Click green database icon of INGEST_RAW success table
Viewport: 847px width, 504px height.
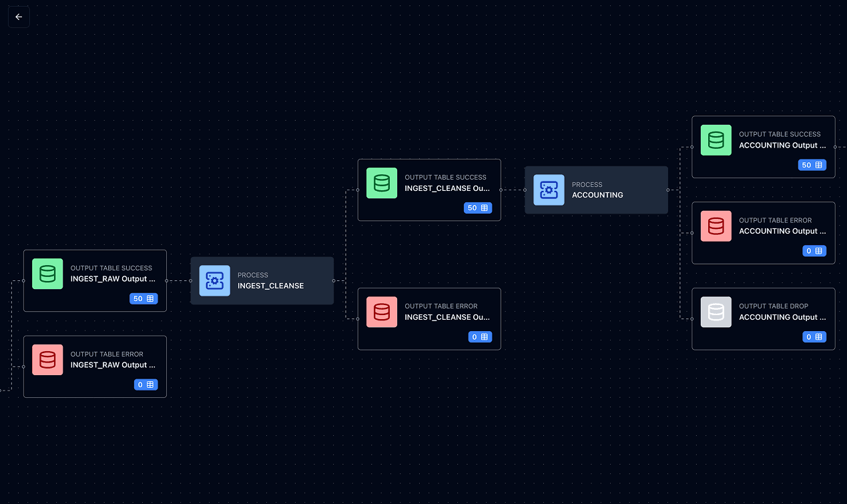47,274
